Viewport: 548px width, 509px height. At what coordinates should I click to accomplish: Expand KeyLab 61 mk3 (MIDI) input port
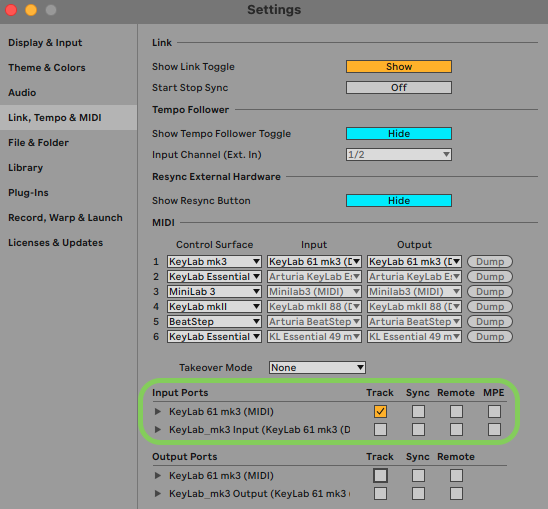158,411
